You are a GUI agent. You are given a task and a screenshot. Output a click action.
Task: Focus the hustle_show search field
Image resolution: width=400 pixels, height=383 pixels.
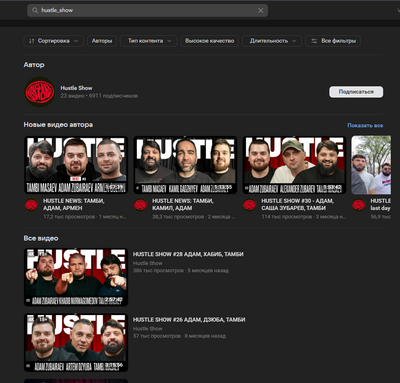click(x=147, y=10)
